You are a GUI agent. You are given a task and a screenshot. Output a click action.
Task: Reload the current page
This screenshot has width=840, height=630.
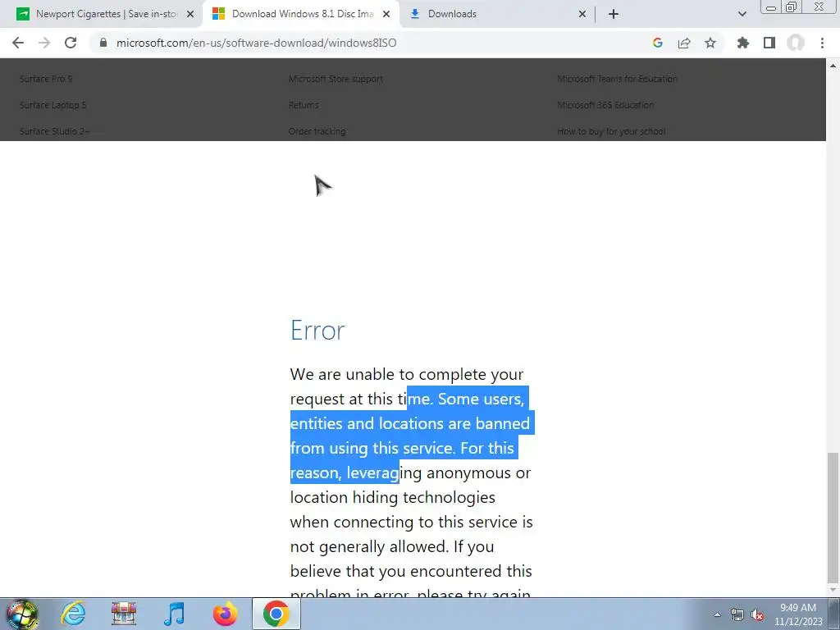71,43
